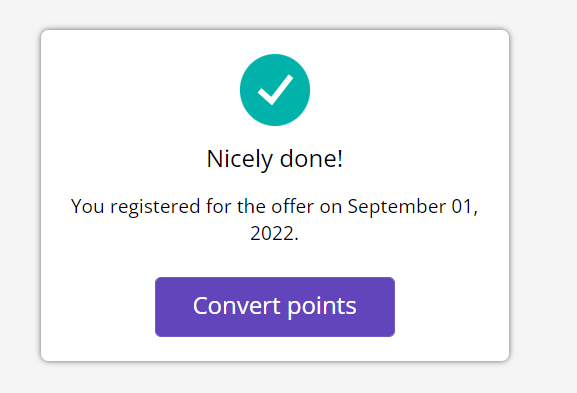This screenshot has height=393, width=577.
Task: Click the word "done!" in the heading
Action: coord(311,159)
